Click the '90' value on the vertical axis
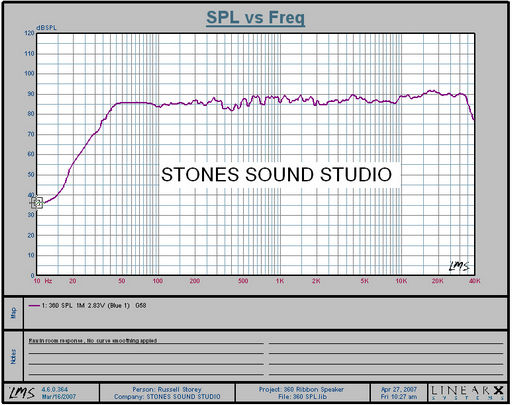Viewport: 512px width, 405px height. (31, 94)
